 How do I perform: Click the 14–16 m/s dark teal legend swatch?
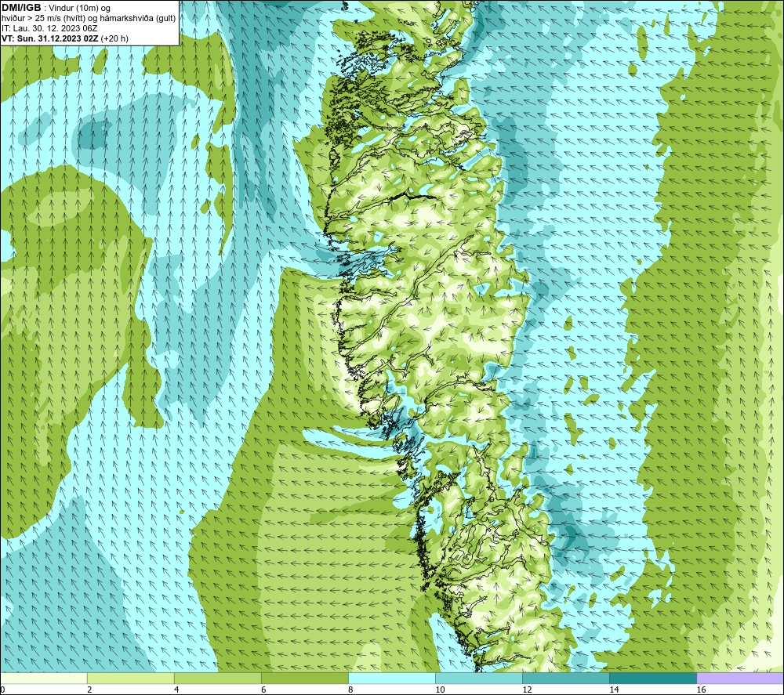pyautogui.click(x=653, y=679)
